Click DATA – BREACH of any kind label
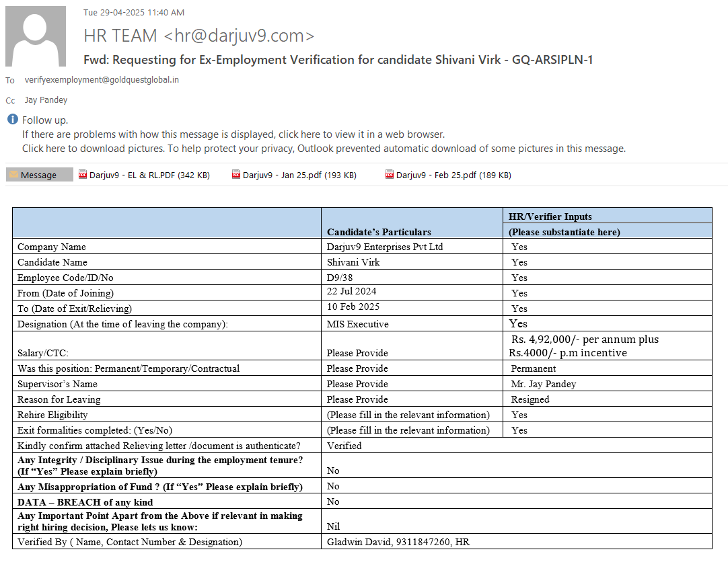The height and width of the screenshot is (562, 728). pos(85,501)
